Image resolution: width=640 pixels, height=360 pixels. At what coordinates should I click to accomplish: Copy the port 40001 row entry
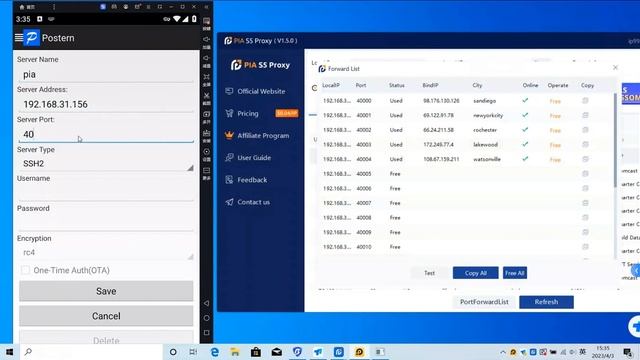585,116
